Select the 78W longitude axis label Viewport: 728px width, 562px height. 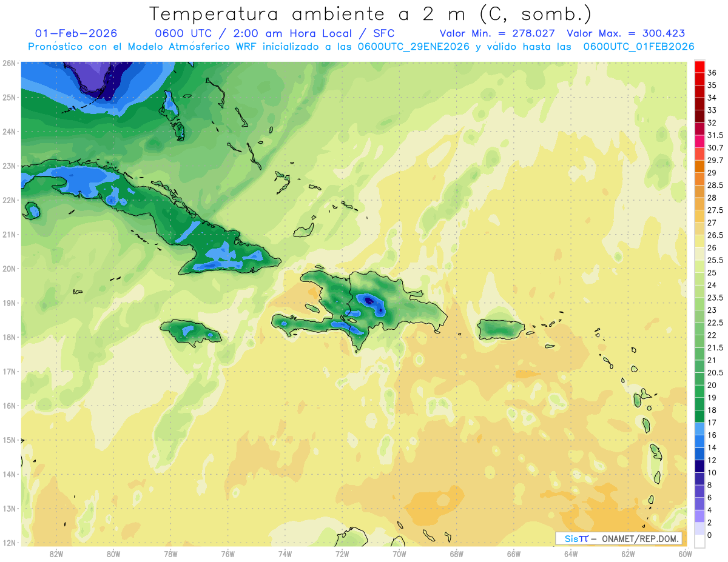click(170, 554)
